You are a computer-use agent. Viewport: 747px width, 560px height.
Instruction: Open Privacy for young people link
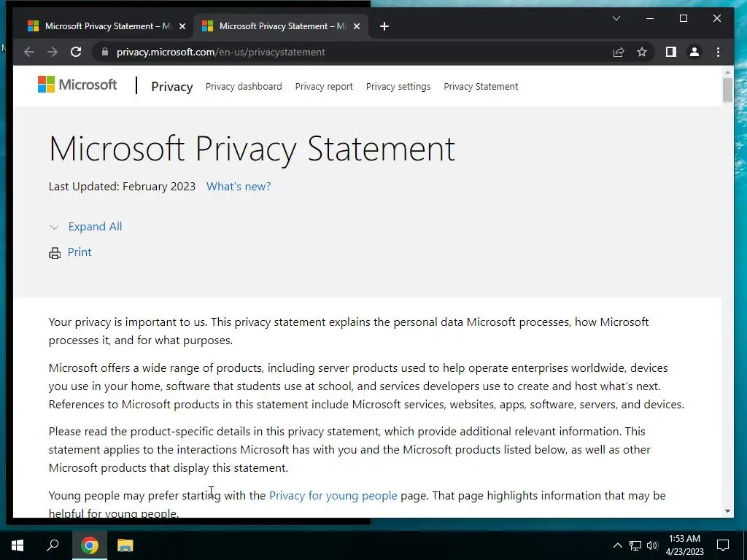(333, 495)
